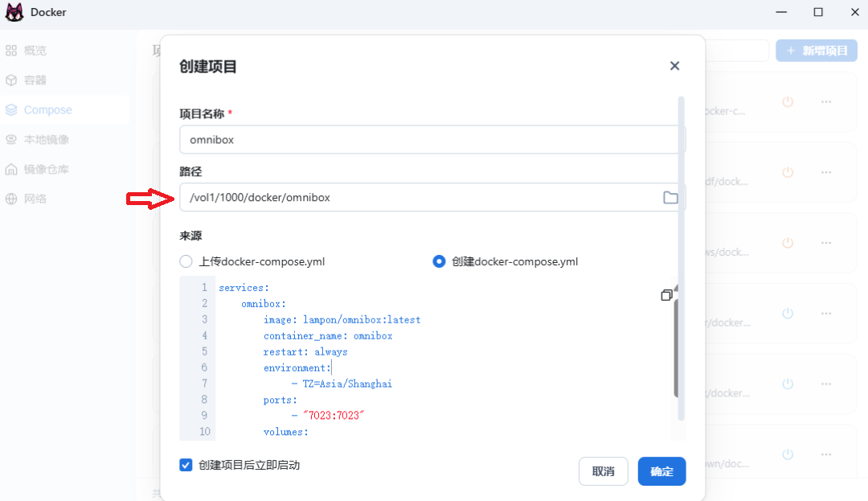
Task: Click power icon of fourth project row
Action: click(788, 314)
